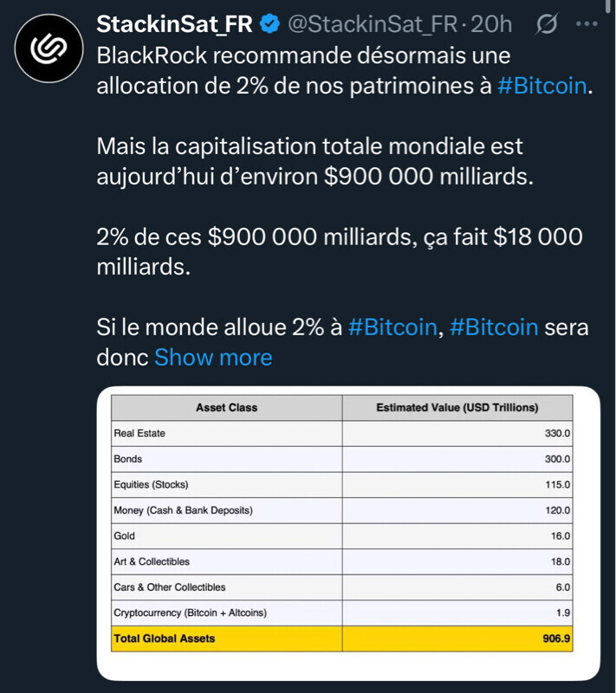Click #Bitcoin hashtag before 'sera'
616x693 pixels.
[x=494, y=327]
